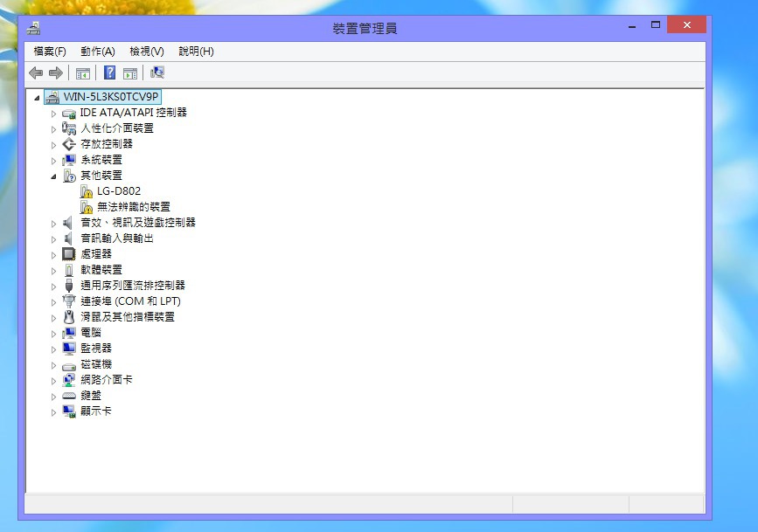Expand the 存放控制器 node
This screenshot has height=532, width=758.
click(53, 145)
